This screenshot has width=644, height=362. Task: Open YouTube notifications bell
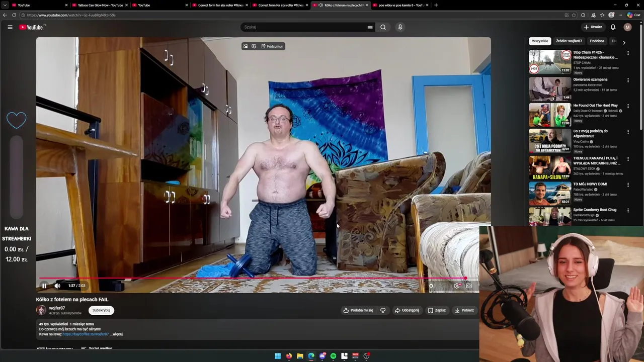coord(613,27)
